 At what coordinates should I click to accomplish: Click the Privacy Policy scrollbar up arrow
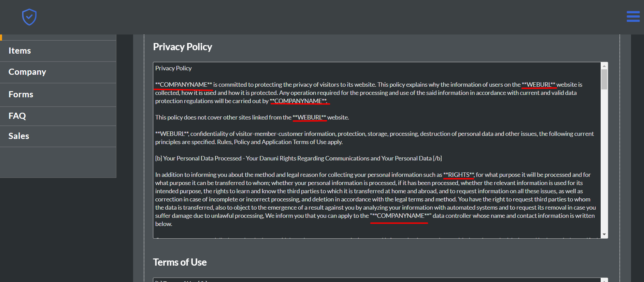pos(604,66)
